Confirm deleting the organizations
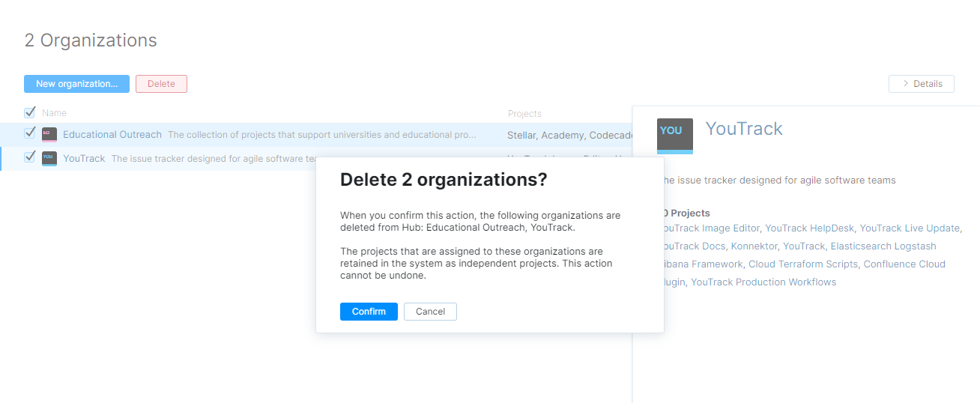The height and width of the screenshot is (403, 980). (369, 312)
